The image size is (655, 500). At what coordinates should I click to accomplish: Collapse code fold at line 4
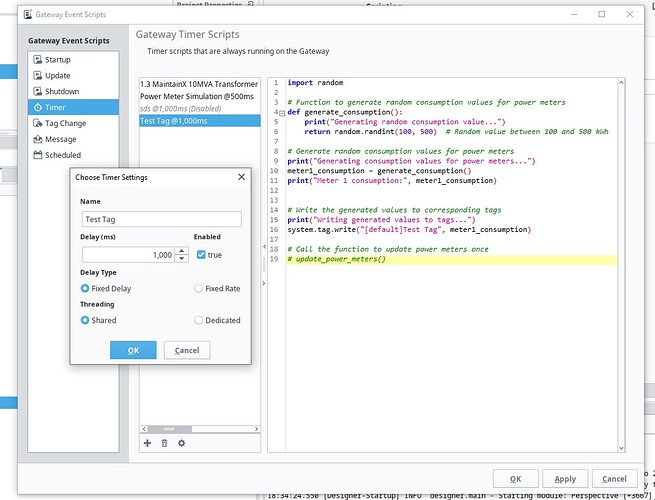click(282, 113)
